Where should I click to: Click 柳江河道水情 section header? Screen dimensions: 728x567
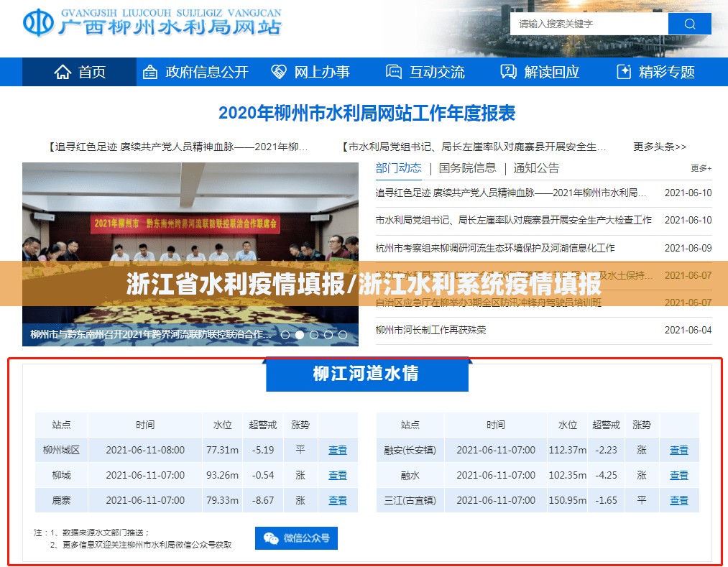367,374
